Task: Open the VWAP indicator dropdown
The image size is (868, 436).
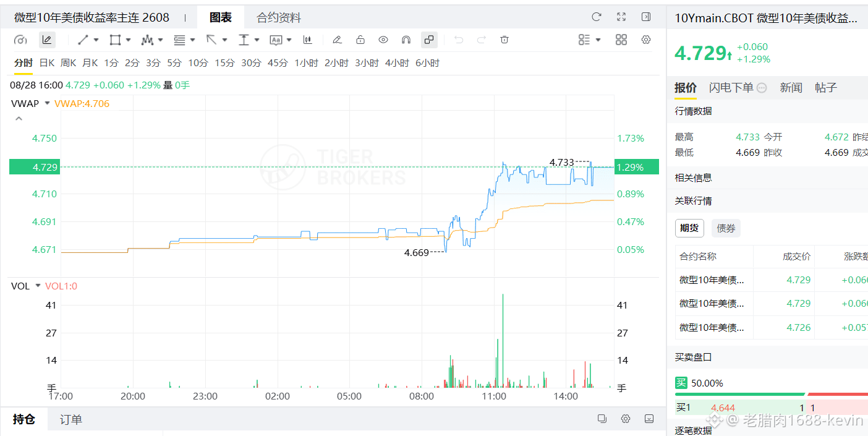Action: [x=46, y=104]
